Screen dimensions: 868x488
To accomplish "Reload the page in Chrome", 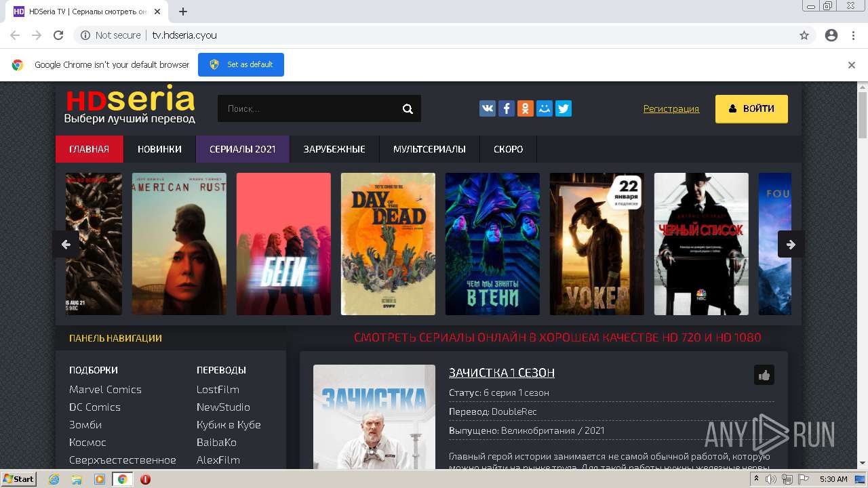I will [58, 35].
